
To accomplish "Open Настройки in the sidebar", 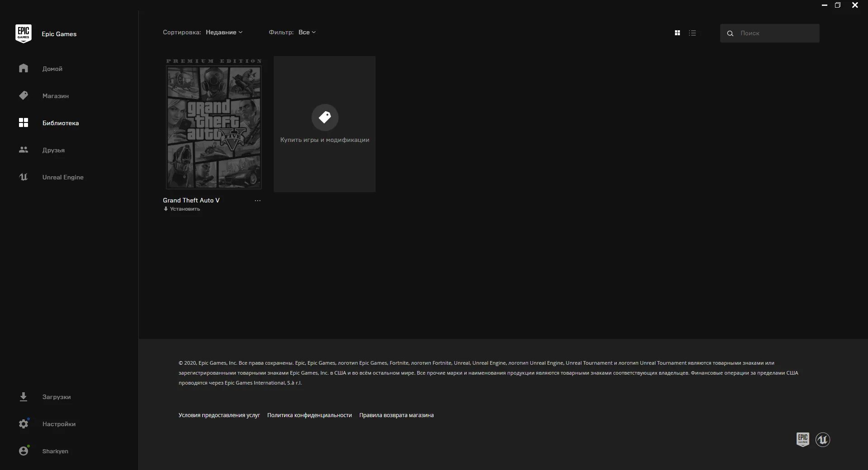I will point(59,424).
